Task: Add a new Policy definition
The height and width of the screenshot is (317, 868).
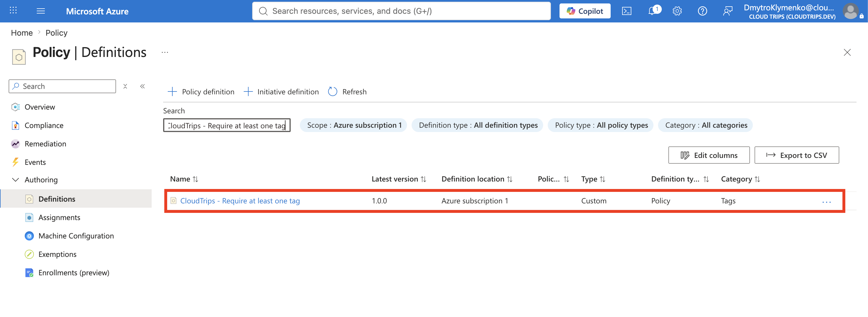Action: [201, 91]
